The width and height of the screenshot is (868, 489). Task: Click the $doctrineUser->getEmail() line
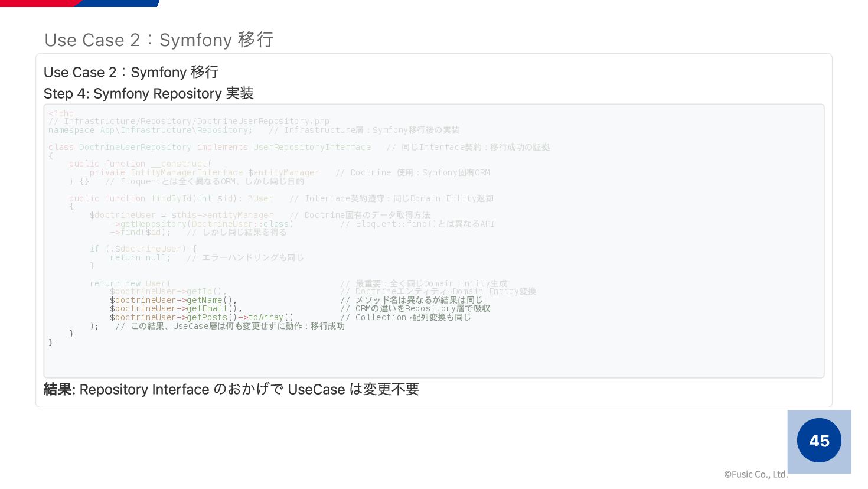pyautogui.click(x=176, y=308)
